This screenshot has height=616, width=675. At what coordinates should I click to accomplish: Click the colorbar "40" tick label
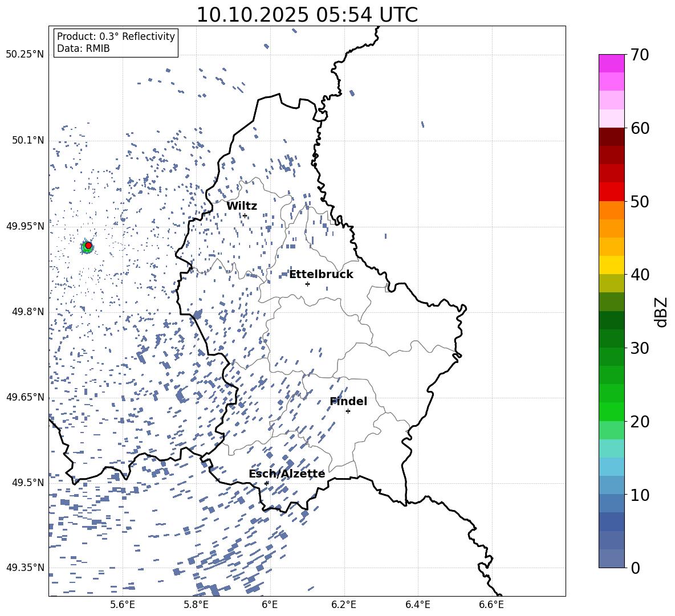(x=639, y=275)
